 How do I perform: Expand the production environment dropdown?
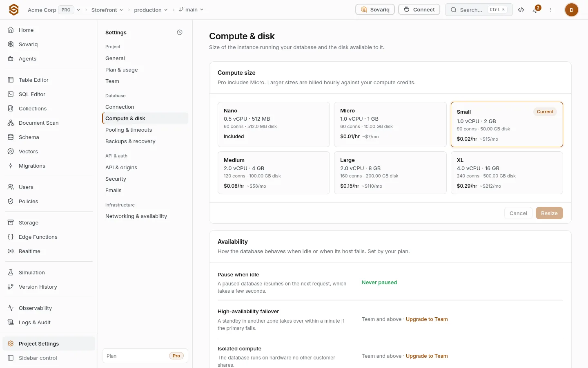[151, 10]
